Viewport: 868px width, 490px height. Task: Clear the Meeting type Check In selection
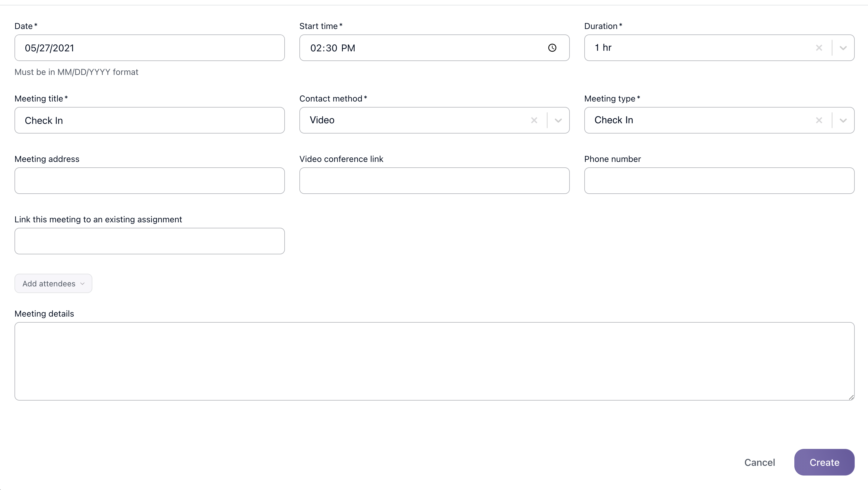click(x=819, y=121)
